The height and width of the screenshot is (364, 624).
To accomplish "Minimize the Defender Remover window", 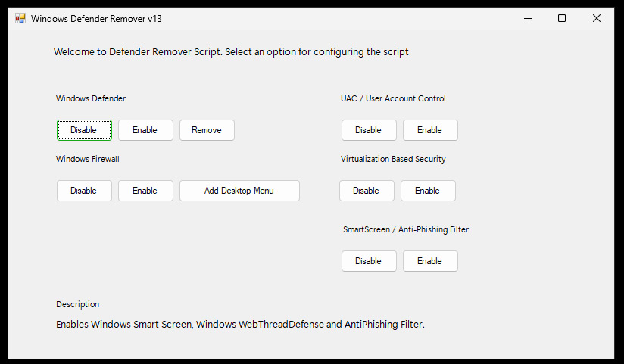I will click(528, 18).
